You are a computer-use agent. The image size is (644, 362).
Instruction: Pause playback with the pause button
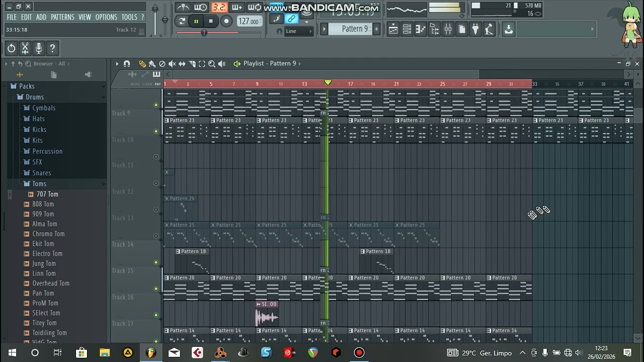pos(196,21)
